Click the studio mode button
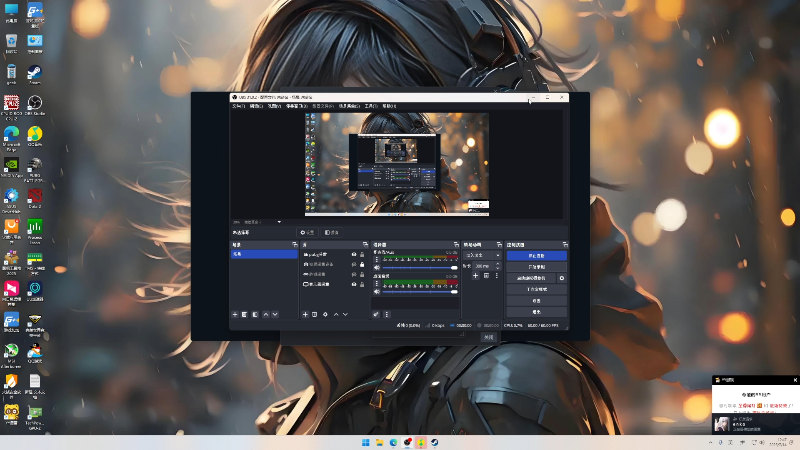Viewport: 800px width, 450px height. coord(536,289)
